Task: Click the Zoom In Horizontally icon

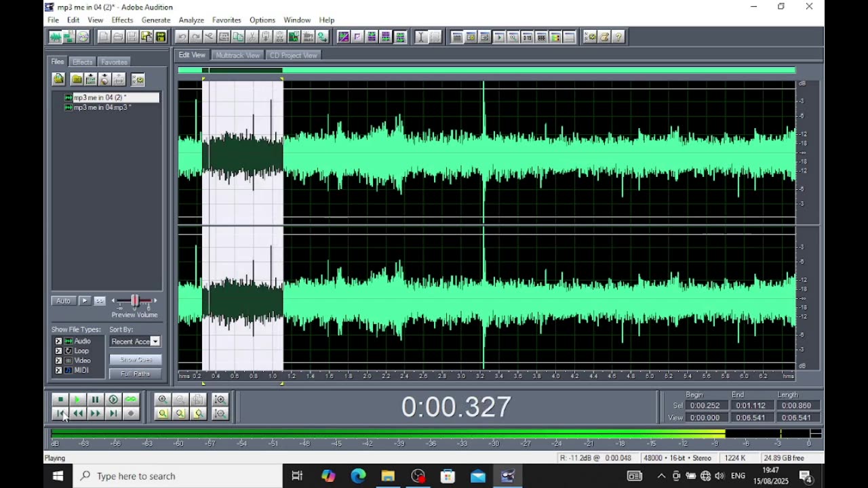Action: [163, 400]
